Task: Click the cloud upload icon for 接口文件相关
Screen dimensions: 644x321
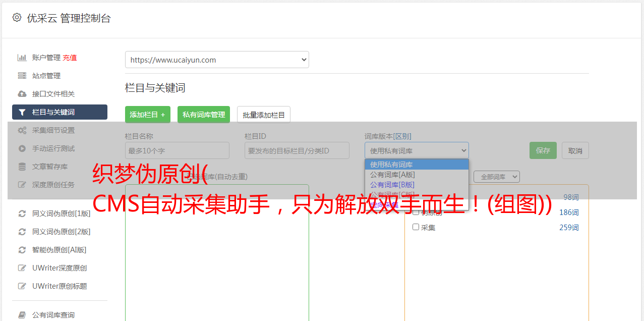Action: pyautogui.click(x=22, y=94)
